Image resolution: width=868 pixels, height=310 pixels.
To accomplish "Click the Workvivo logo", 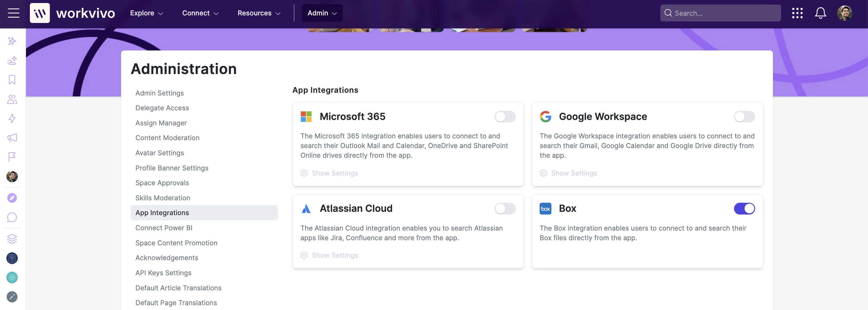I will [72, 13].
